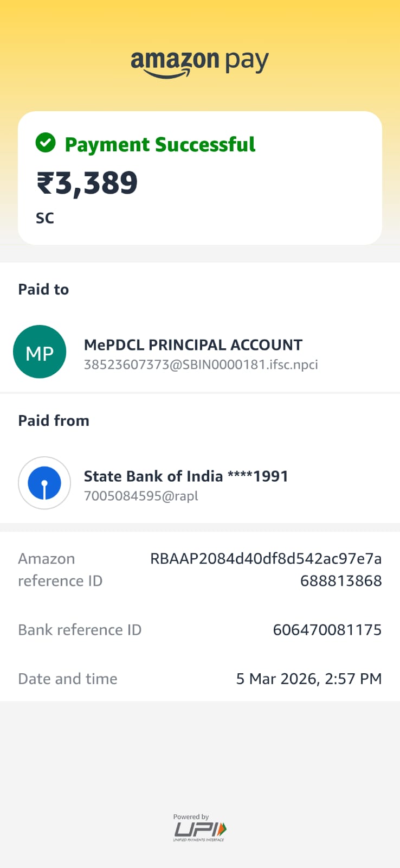The height and width of the screenshot is (868, 400).
Task: Tap the ₹3,389 amount
Action: click(87, 183)
